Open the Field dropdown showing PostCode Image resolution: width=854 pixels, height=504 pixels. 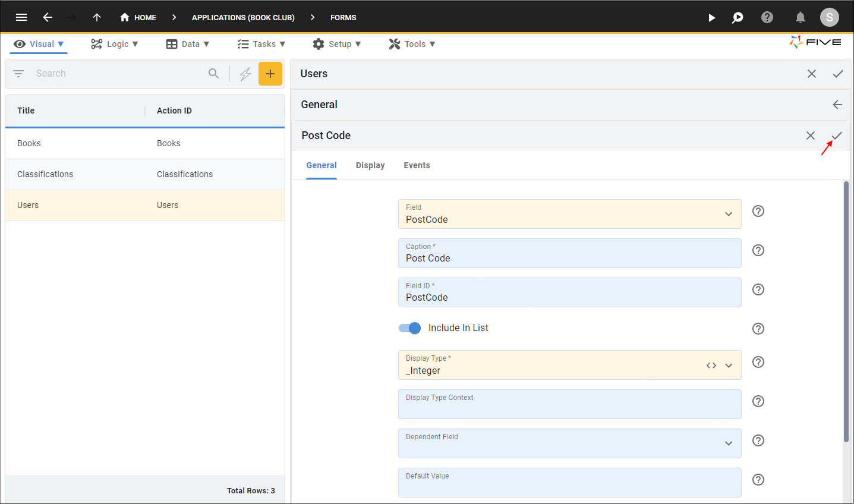click(x=570, y=214)
